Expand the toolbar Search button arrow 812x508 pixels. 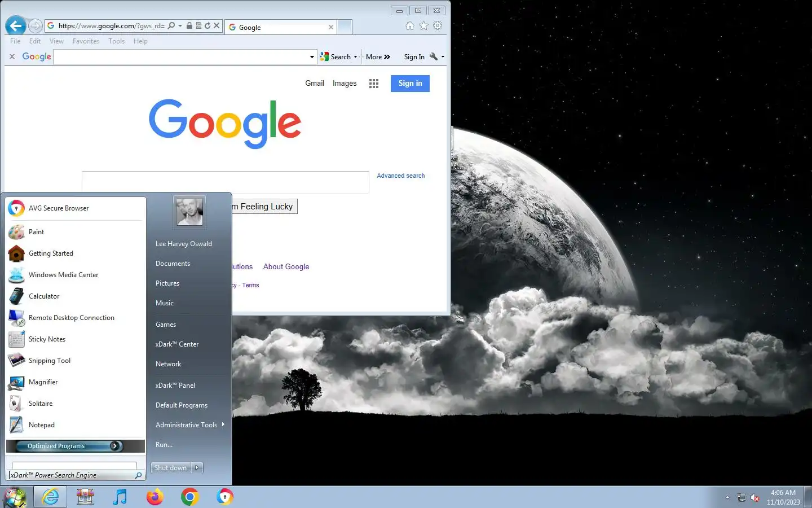pos(355,57)
